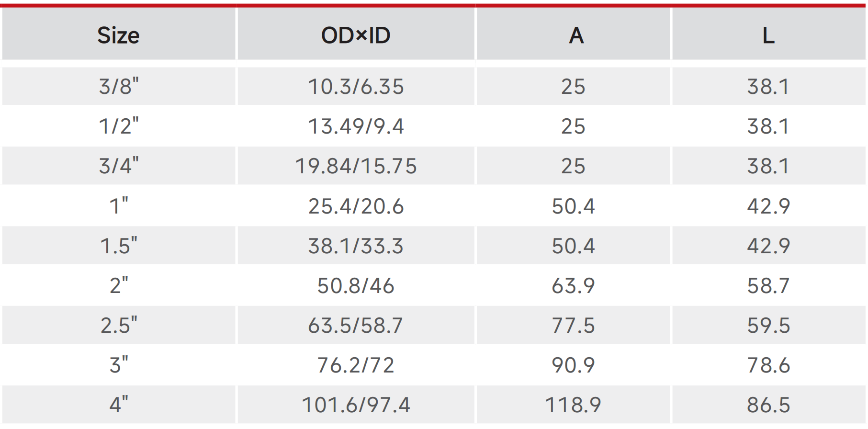Click the L column header
Screen dimensions: 868x429
click(x=768, y=35)
